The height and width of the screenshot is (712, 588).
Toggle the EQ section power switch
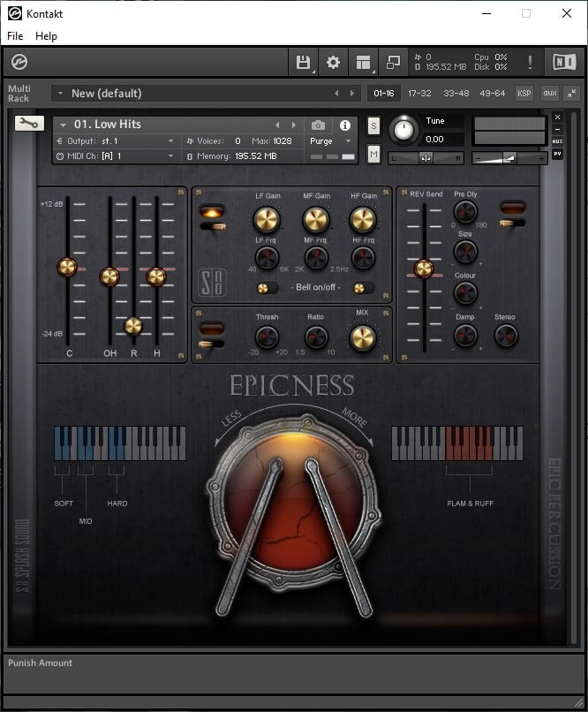tap(212, 225)
